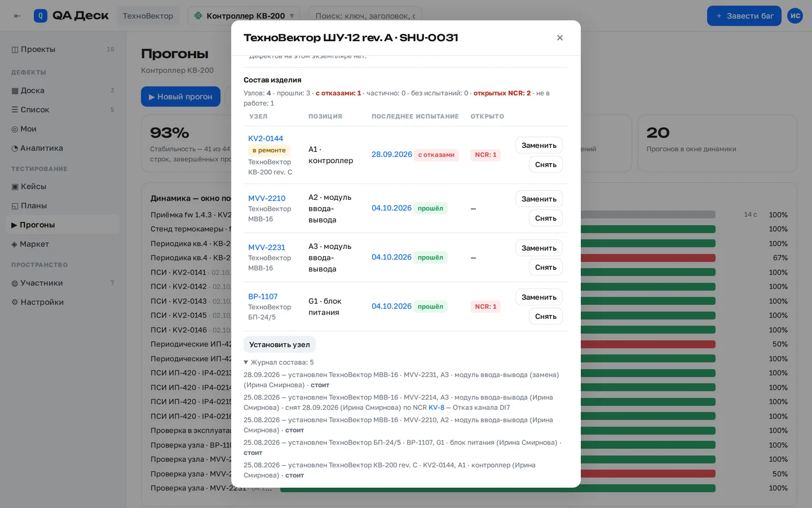The height and width of the screenshot is (508, 812).
Task: Click the Завести баг button
Action: [x=744, y=16]
